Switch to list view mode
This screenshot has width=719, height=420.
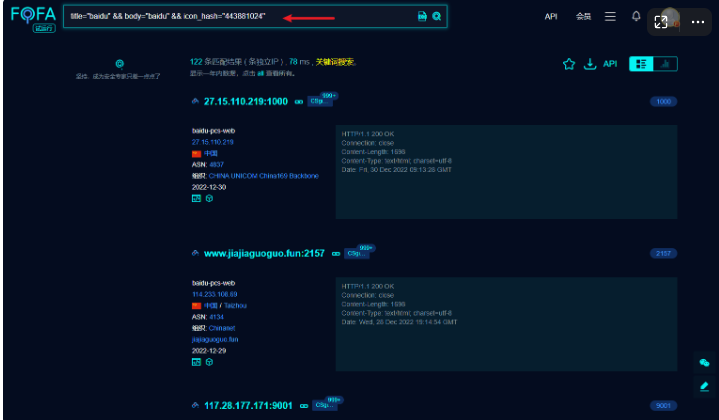tap(641, 64)
